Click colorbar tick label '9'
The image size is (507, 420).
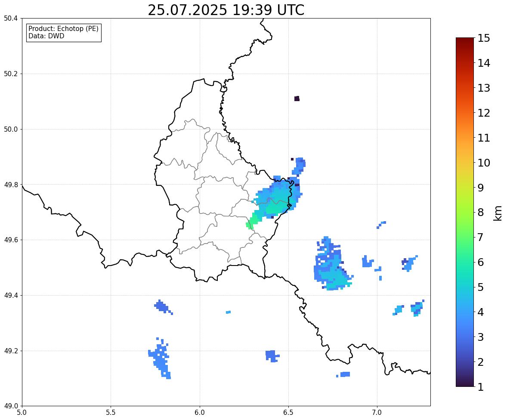click(x=481, y=188)
